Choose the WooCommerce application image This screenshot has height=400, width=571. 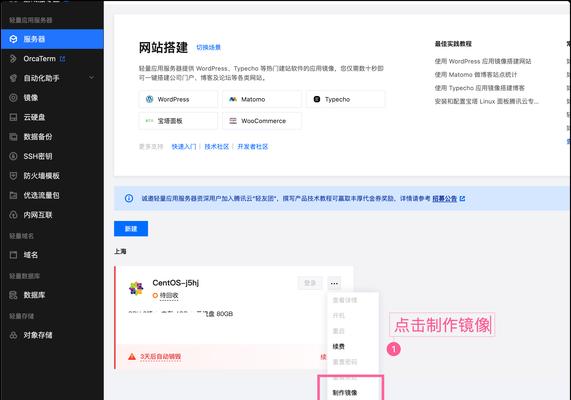pyautogui.click(x=262, y=121)
